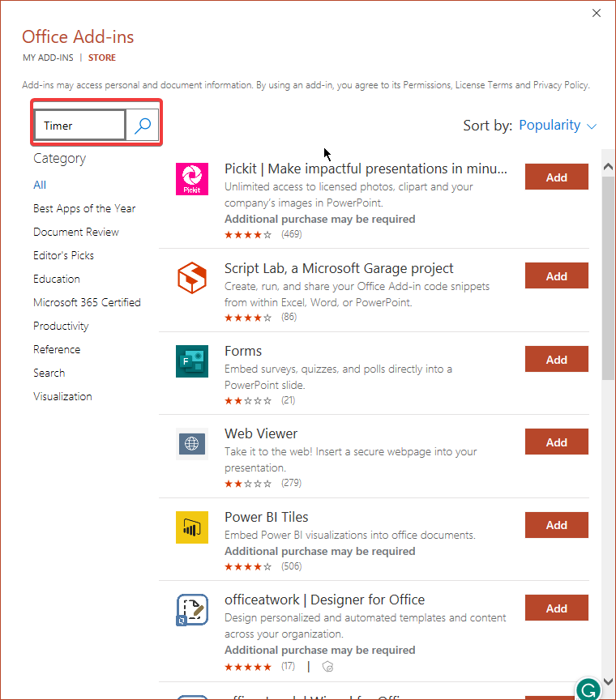Viewport: 616px width, 700px height.
Task: Open officeatwork Designer for Office title
Action: pos(324,600)
